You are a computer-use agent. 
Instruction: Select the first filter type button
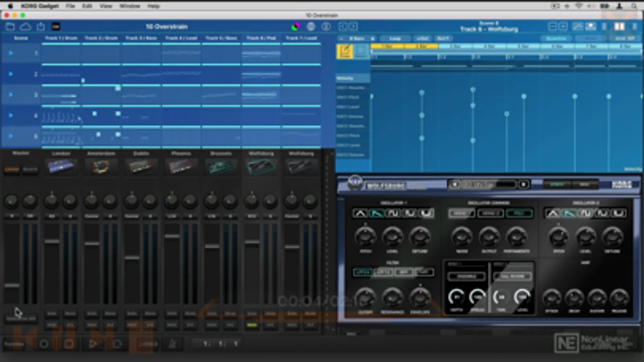point(362,272)
